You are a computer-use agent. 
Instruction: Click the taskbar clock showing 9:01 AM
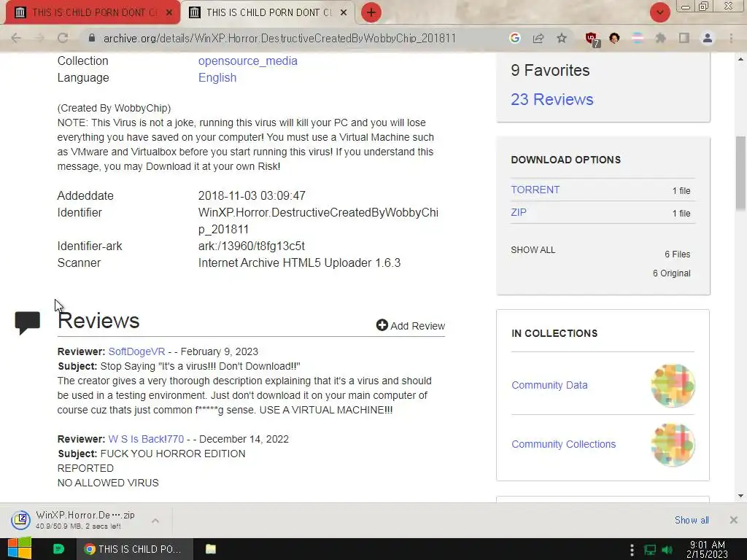coord(707,549)
